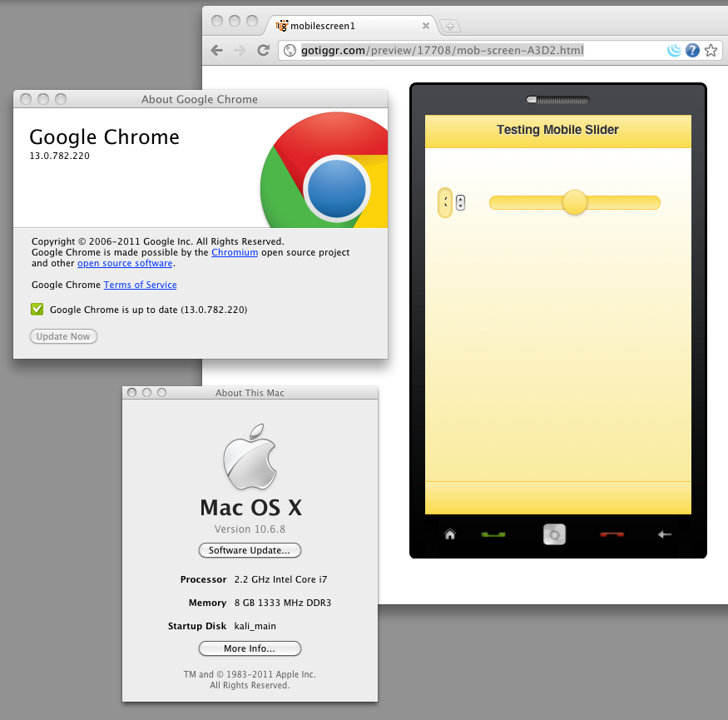728x720 pixels.
Task: Tap the green call key on phone
Action: click(x=493, y=534)
